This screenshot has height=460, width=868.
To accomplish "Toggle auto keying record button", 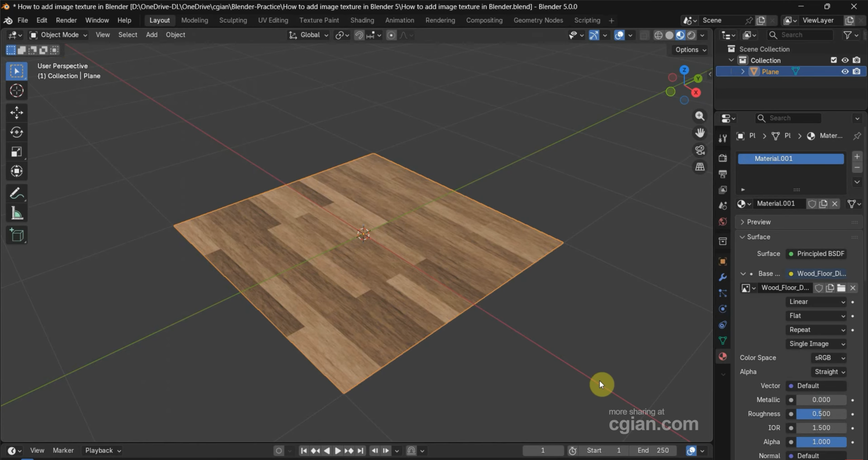I will click(x=279, y=451).
